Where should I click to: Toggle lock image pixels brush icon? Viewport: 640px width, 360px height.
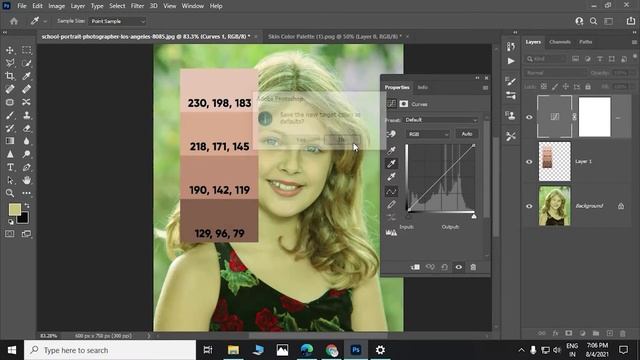(555, 87)
